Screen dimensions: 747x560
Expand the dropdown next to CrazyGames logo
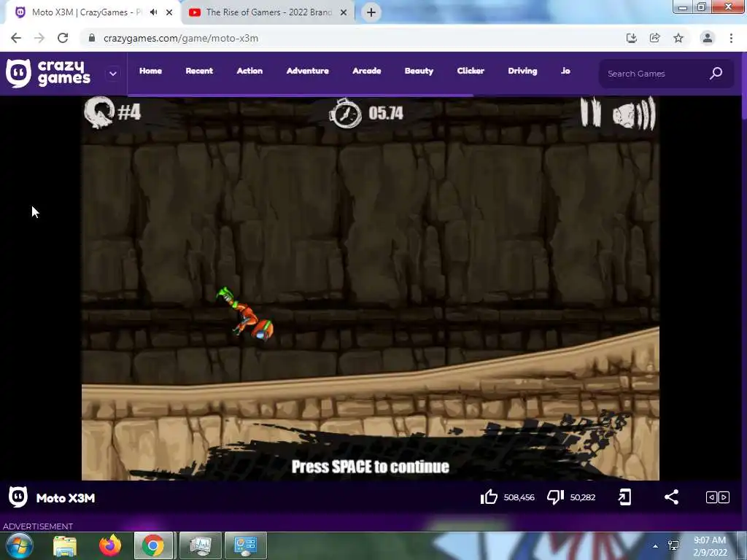113,74
